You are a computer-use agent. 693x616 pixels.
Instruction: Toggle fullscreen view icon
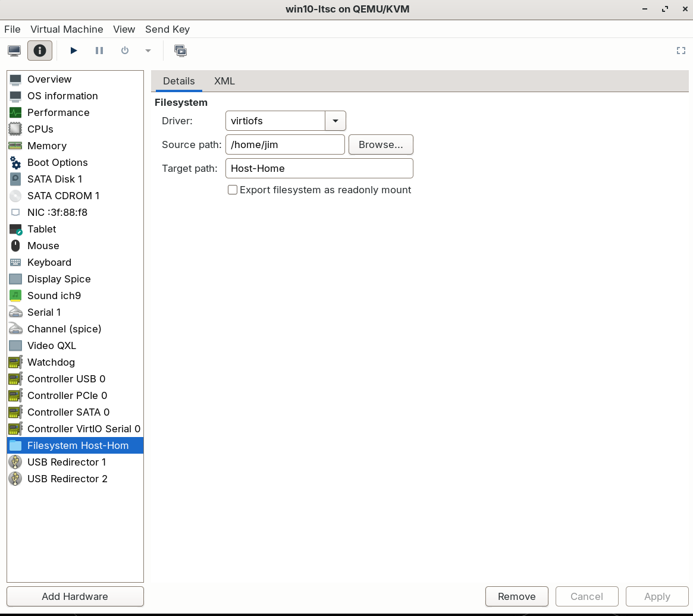click(x=681, y=51)
